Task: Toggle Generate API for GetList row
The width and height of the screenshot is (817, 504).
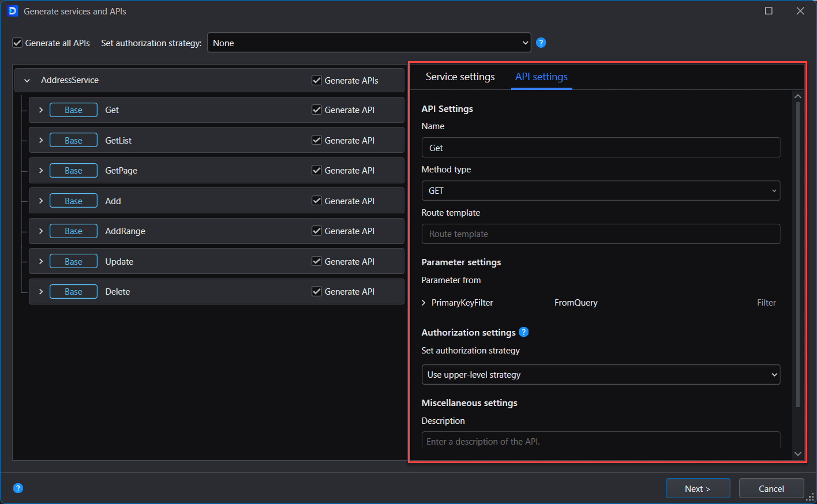Action: click(317, 140)
